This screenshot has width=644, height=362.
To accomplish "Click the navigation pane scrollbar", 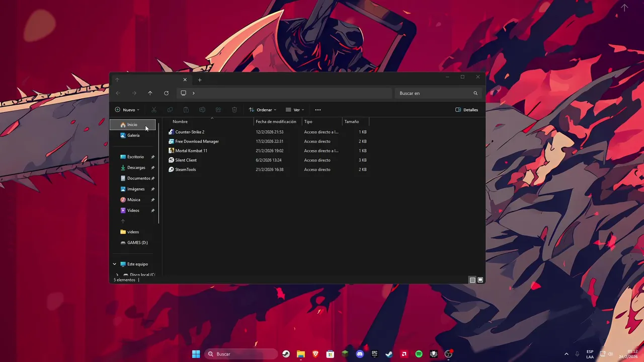I will (x=159, y=173).
